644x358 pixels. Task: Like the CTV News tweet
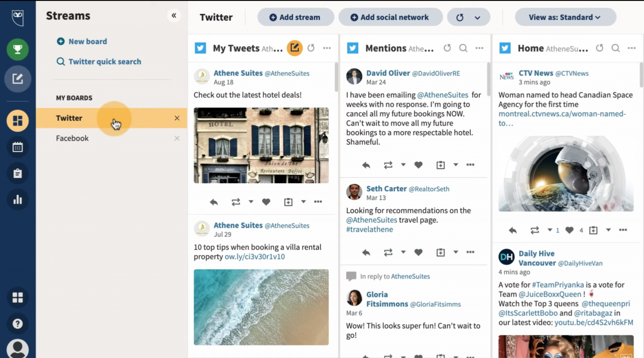click(x=569, y=230)
